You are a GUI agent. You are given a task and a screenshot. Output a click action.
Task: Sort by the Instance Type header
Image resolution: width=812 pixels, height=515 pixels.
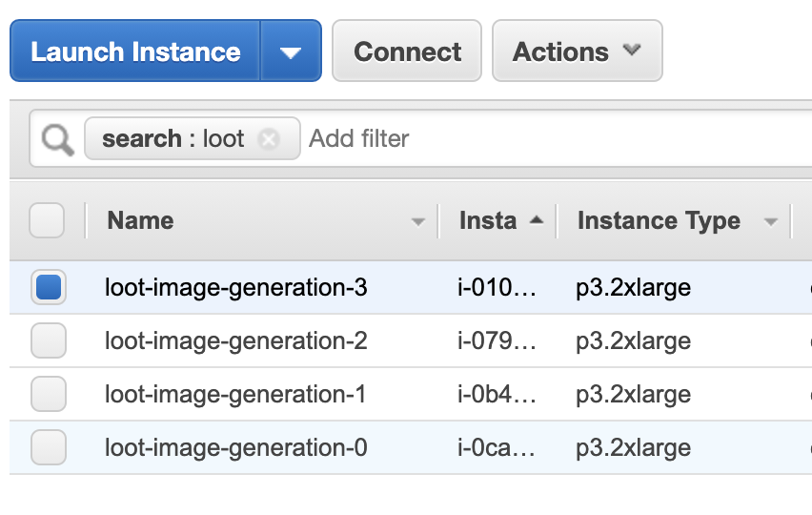[x=659, y=220]
